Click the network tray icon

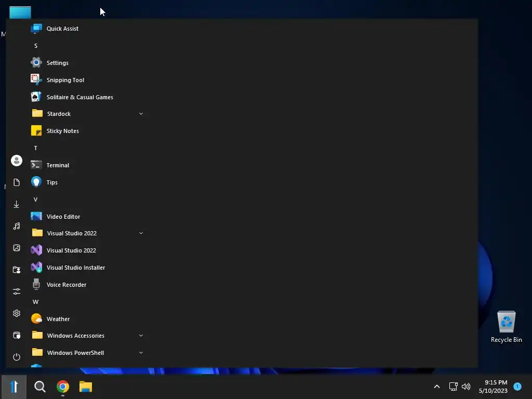(x=453, y=387)
